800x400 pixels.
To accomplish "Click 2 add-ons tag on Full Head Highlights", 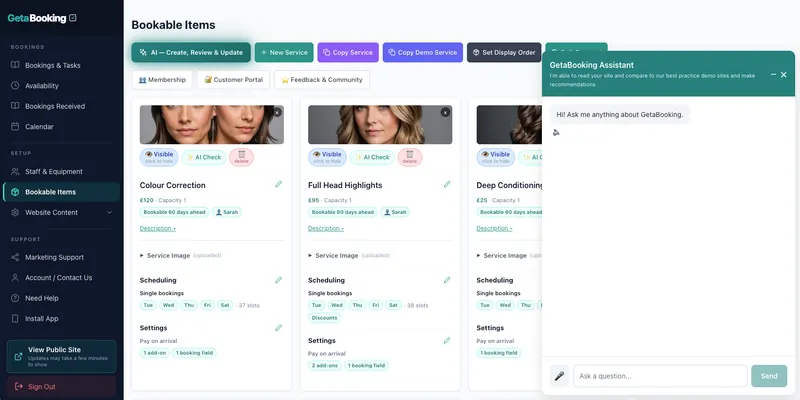I will pyautogui.click(x=324, y=366).
